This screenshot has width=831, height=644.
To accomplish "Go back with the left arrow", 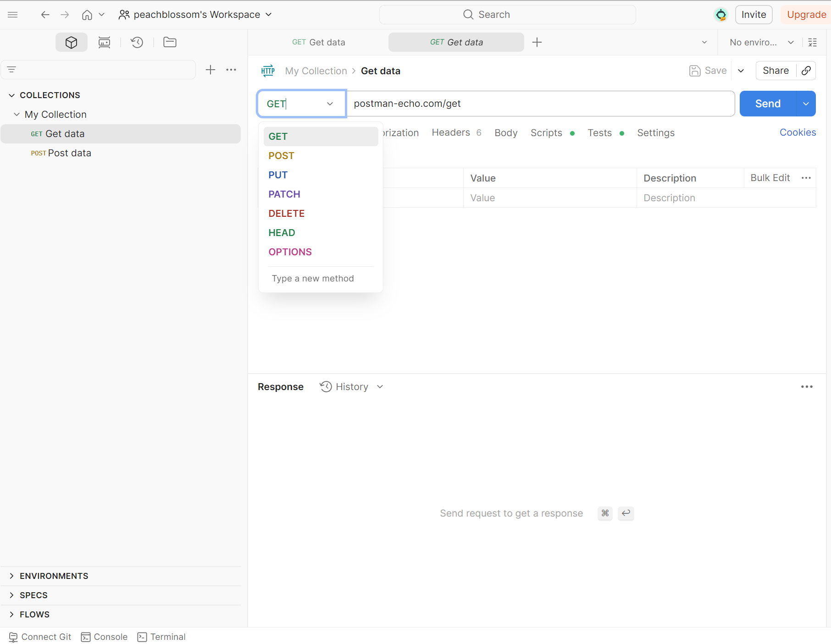I will 45,15.
